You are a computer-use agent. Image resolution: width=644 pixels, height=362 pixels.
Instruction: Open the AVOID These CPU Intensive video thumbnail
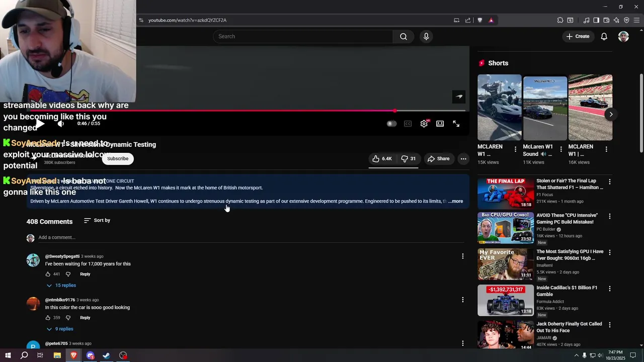[x=506, y=228]
